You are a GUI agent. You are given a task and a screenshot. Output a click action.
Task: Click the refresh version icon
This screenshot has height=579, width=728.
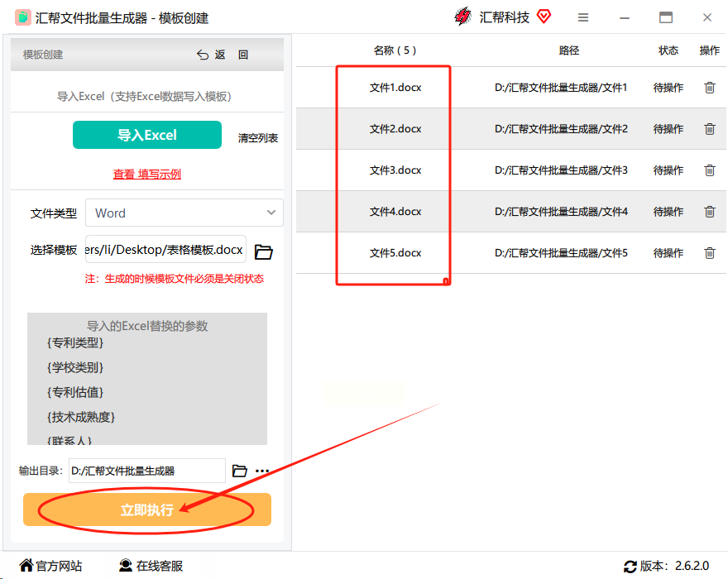tap(630, 566)
